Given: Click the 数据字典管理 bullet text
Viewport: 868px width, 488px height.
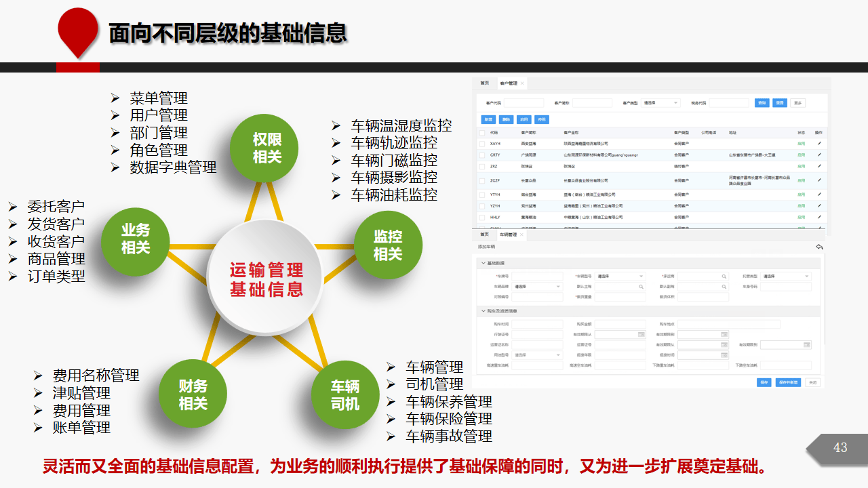Looking at the screenshot, I should (x=173, y=167).
